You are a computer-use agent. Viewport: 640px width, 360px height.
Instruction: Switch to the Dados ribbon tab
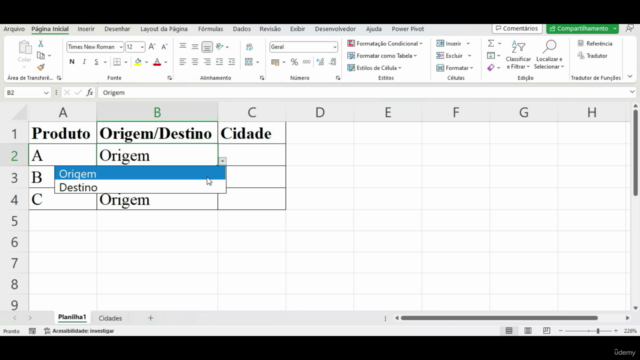coord(242,29)
